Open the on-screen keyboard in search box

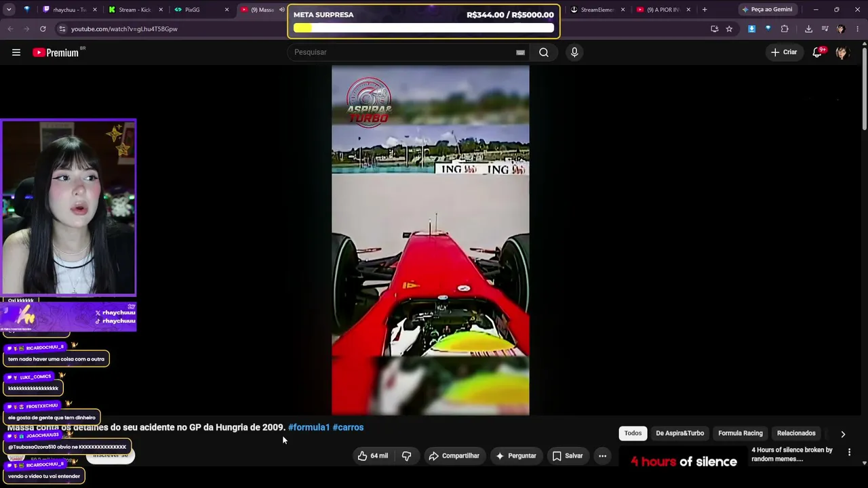tap(520, 52)
